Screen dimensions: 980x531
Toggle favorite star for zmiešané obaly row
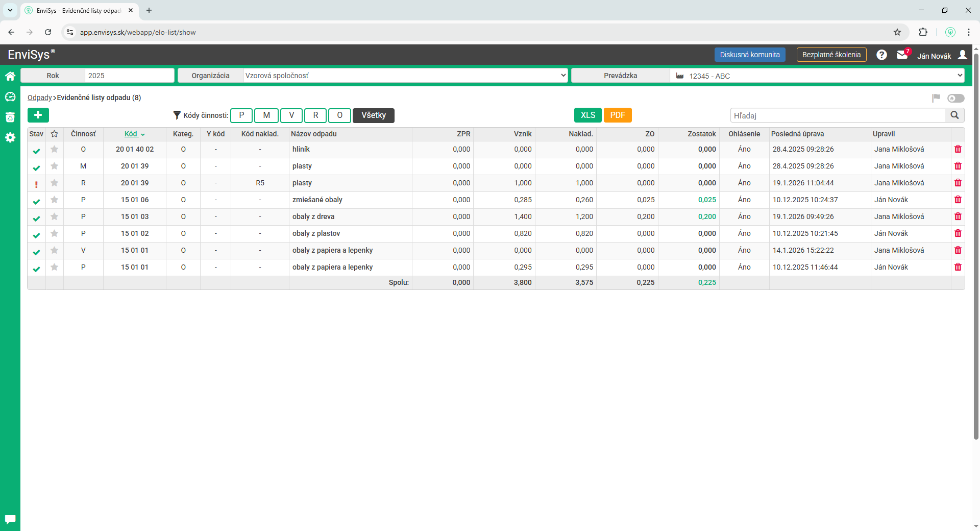tap(55, 200)
